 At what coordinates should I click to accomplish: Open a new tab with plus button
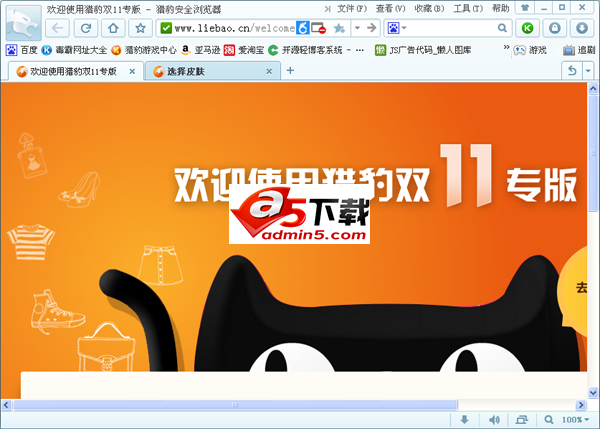(x=290, y=70)
